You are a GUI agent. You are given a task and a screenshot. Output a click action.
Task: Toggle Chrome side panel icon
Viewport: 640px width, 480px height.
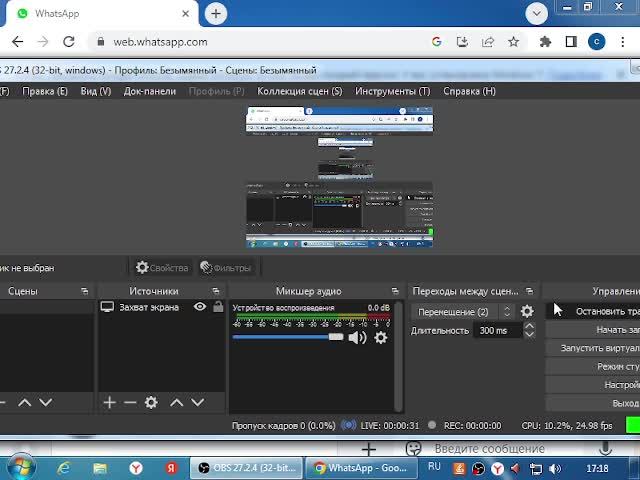(x=571, y=42)
